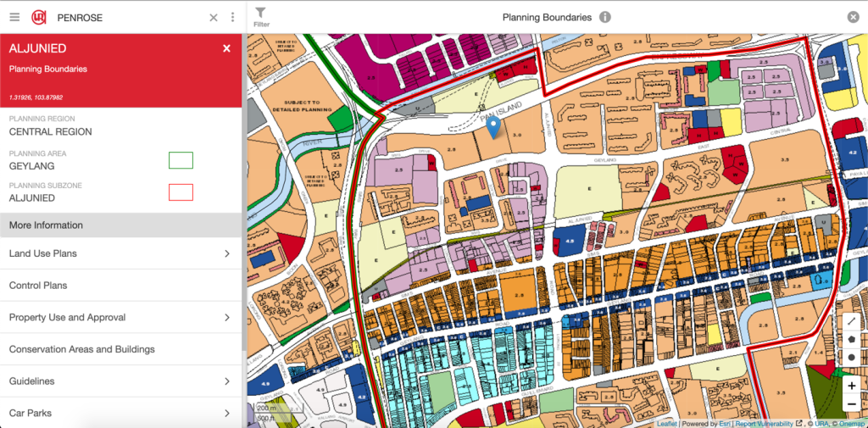Toggle the Geylang planning area green box

coord(181,160)
